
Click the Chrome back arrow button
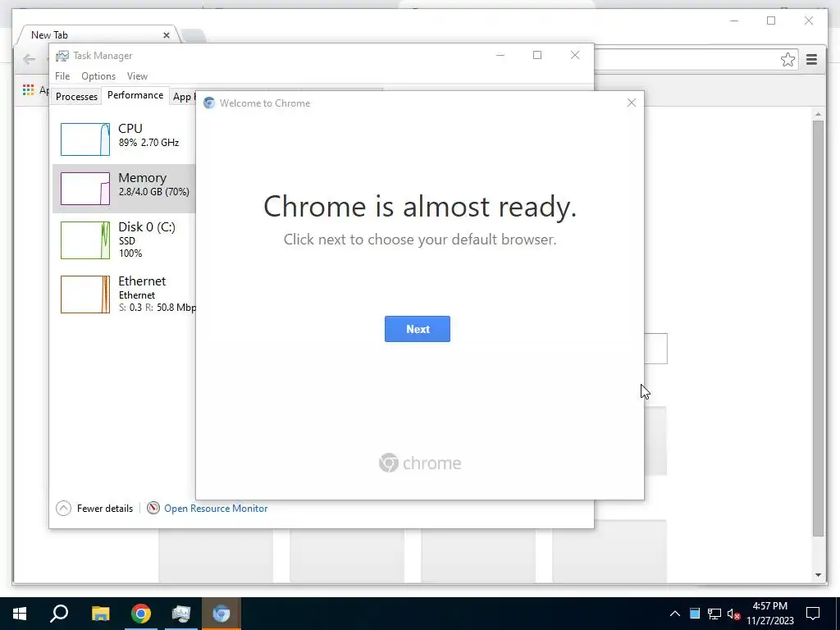(x=29, y=59)
